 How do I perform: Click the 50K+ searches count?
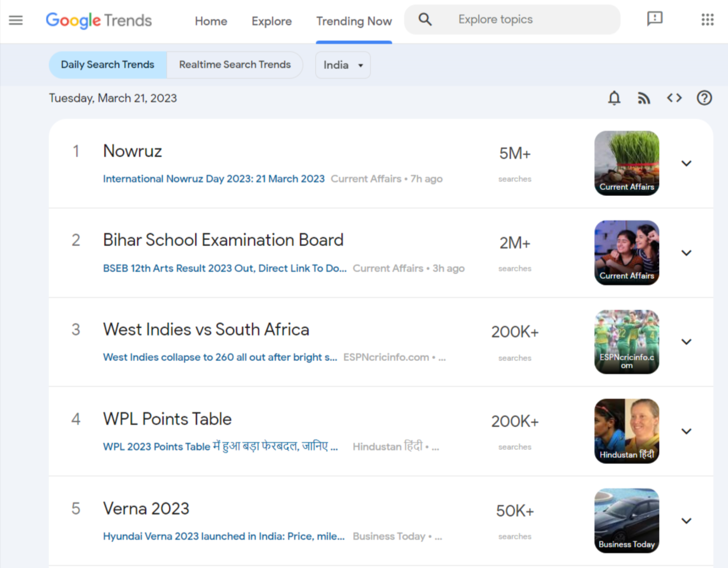click(x=515, y=511)
